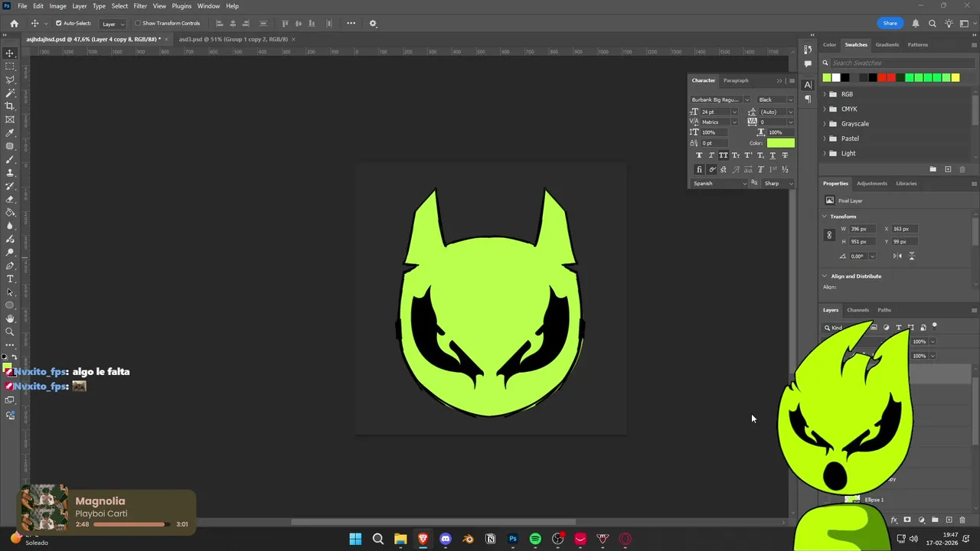Viewport: 980px width, 551px height.
Task: Open the font family dropdown
Action: 720,99
